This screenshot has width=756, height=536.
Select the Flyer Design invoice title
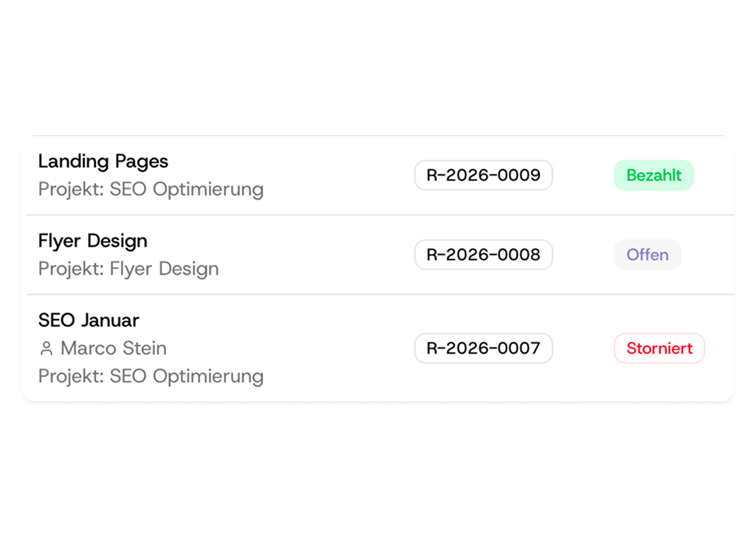point(93,241)
